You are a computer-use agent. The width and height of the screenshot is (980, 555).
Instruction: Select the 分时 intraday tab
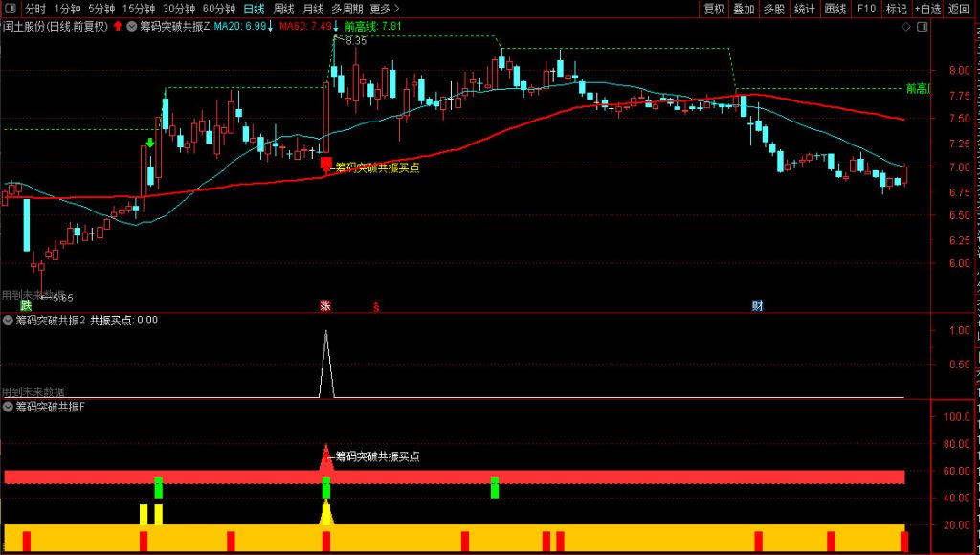pyautogui.click(x=35, y=9)
